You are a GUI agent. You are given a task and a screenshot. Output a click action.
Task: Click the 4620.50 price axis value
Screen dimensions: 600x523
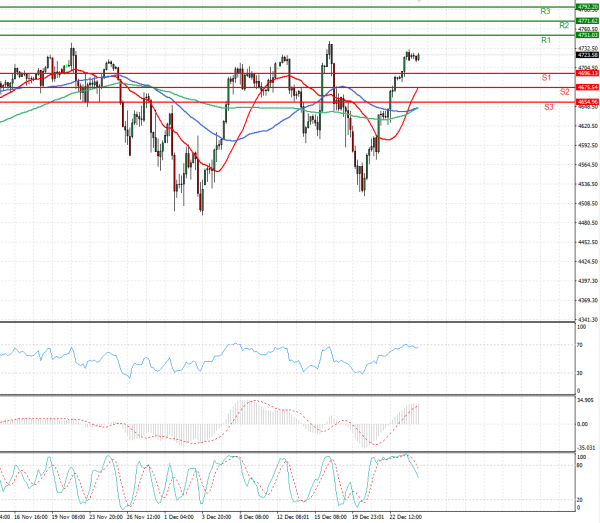(588, 126)
